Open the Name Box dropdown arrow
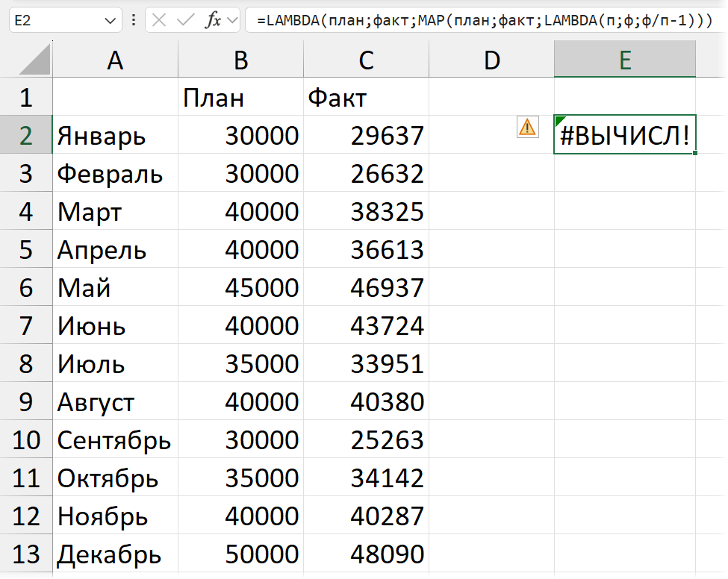The height and width of the screenshot is (579, 728). [x=110, y=21]
